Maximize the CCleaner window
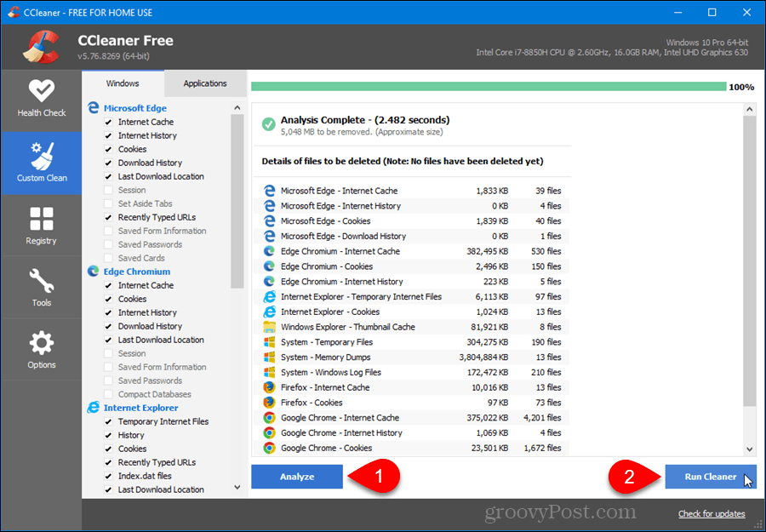This screenshot has width=766, height=532. (712, 13)
